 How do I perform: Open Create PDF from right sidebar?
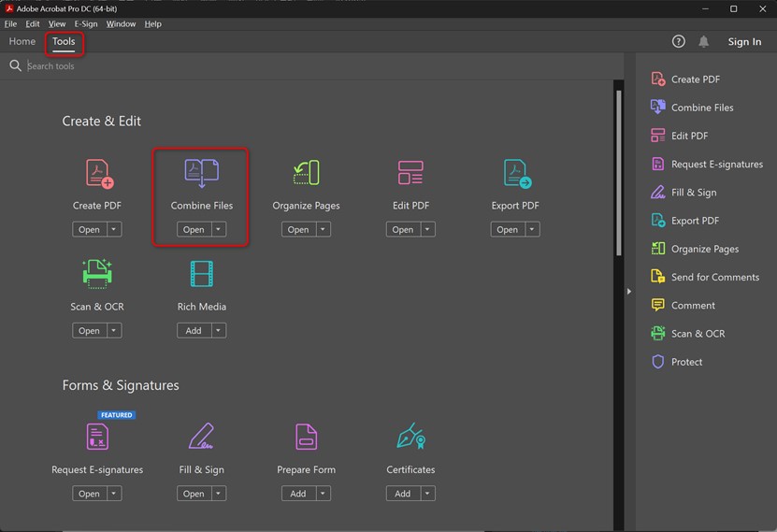click(x=685, y=79)
